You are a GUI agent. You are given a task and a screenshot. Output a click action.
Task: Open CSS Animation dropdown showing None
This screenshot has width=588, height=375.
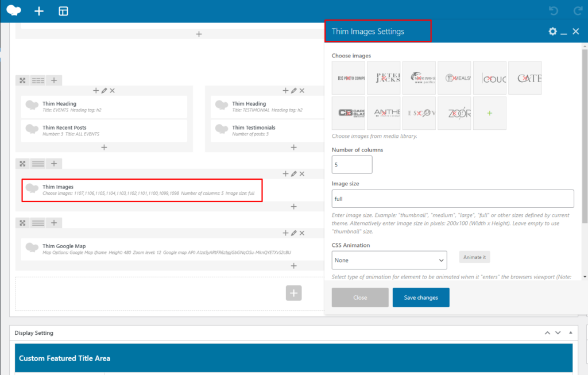click(389, 260)
